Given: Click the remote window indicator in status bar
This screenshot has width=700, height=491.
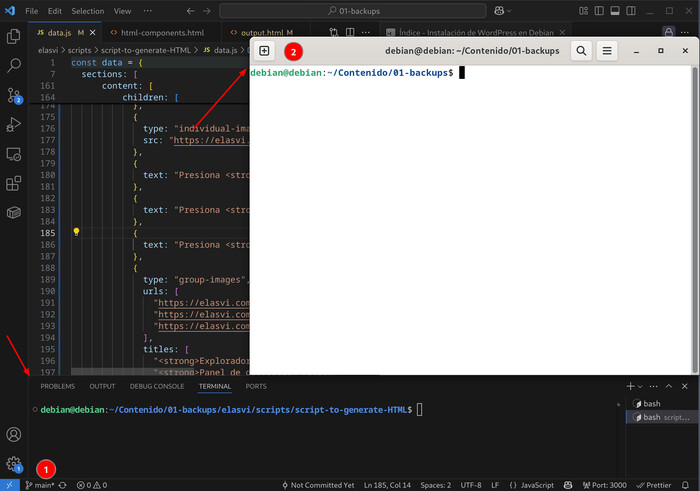Looking at the screenshot, I should pos(10,485).
